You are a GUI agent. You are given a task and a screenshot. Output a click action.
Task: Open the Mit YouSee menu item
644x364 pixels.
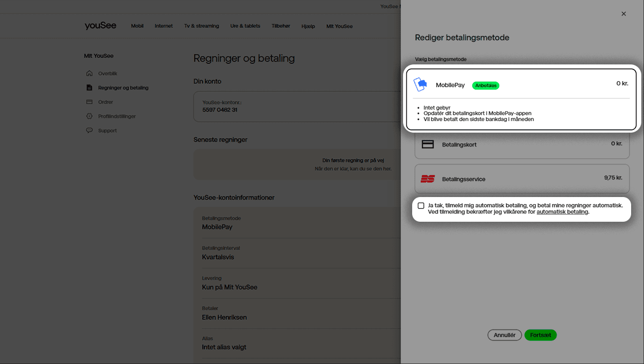[x=339, y=26]
